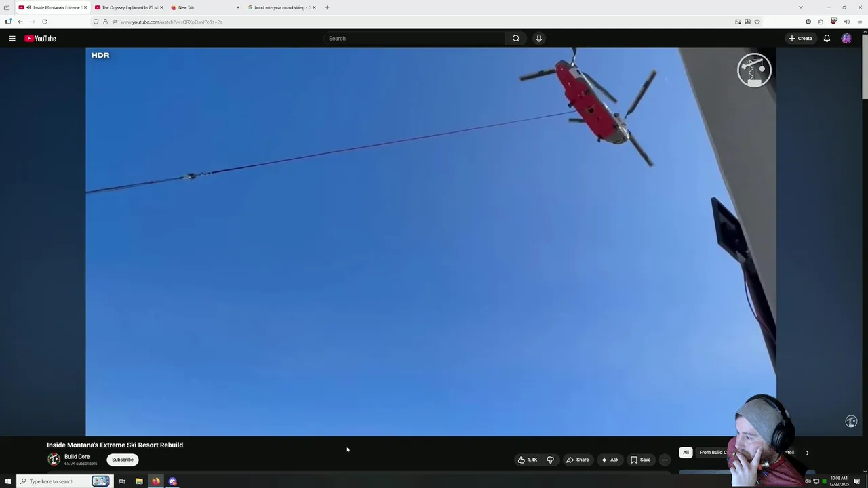Open the account avatar menu
Image resolution: width=868 pixels, height=488 pixels.
(846, 39)
